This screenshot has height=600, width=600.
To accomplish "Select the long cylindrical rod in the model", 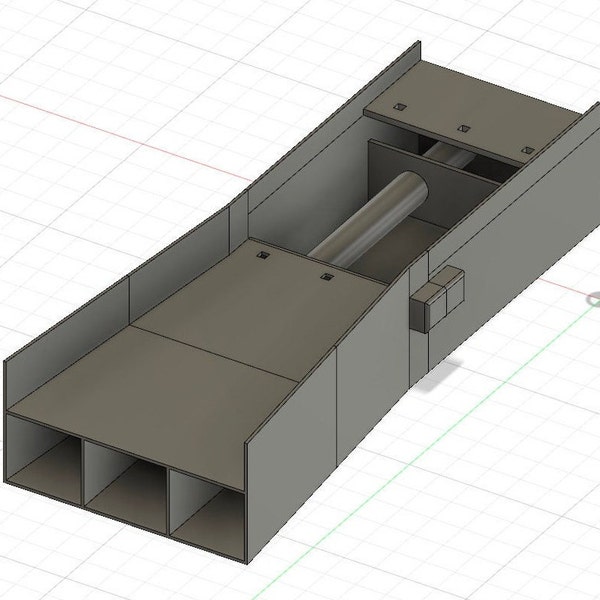I will click(369, 219).
